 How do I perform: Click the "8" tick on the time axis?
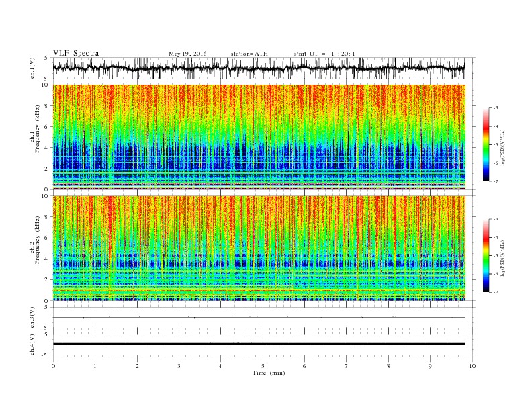pos(388,366)
